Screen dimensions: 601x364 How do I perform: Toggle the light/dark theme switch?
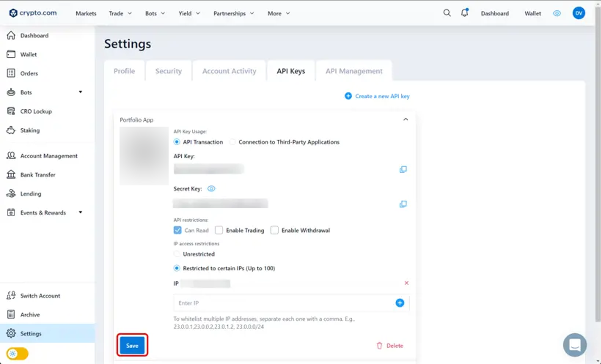click(17, 354)
